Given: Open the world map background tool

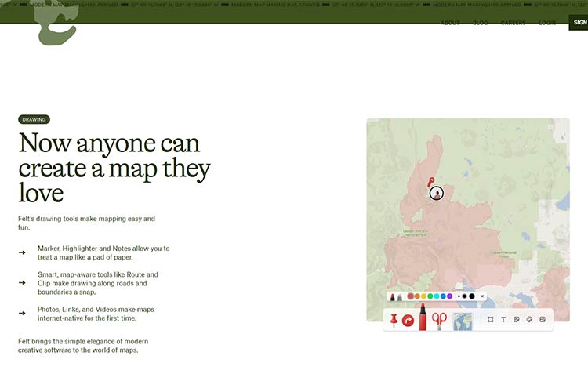Looking at the screenshot, I should click(x=462, y=320).
